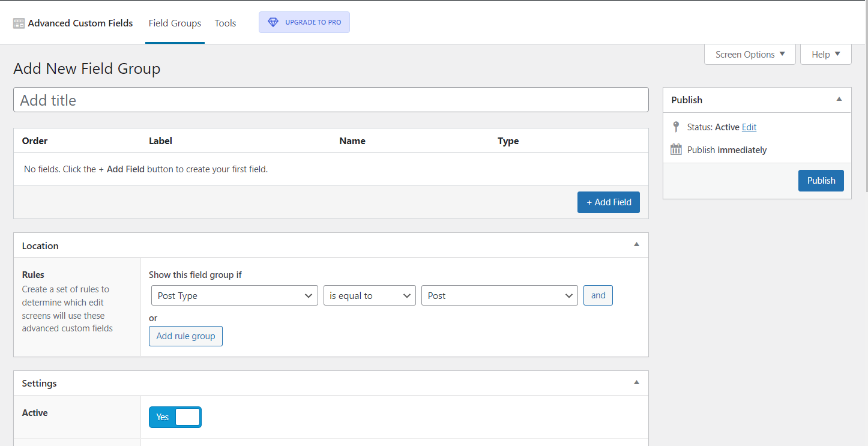Click the Add title input field
The width and height of the screenshot is (868, 446).
tap(331, 100)
